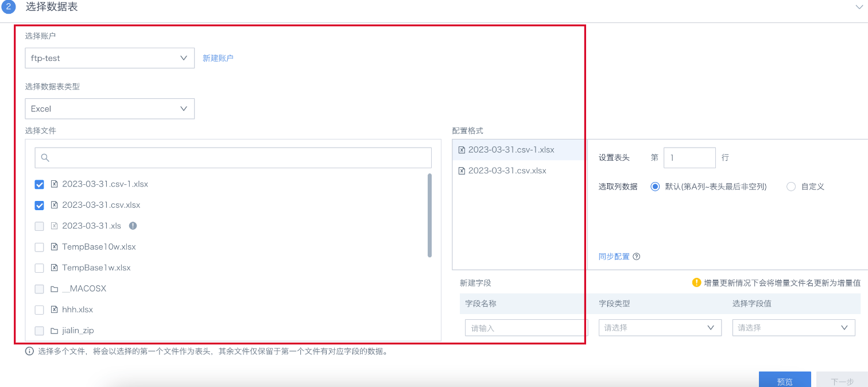868x387 pixels.
Task: Click the help icon next to 同步配置
Action: (x=636, y=257)
